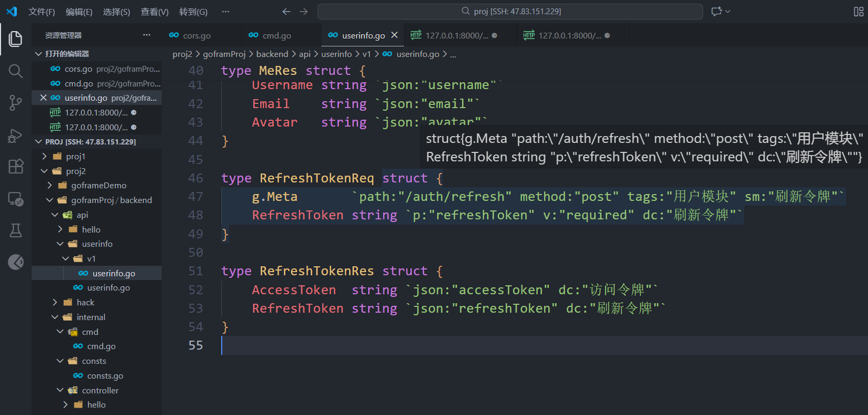Click userinfo.go in the breadcrumb path
The width and height of the screenshot is (868, 415).
coord(418,54)
